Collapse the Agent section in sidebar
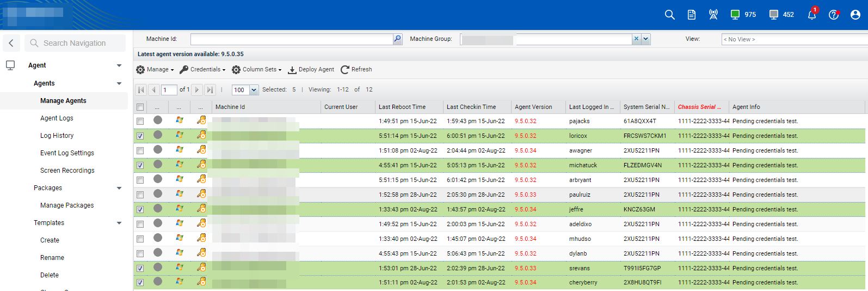This screenshot has width=868, height=291. click(119, 65)
